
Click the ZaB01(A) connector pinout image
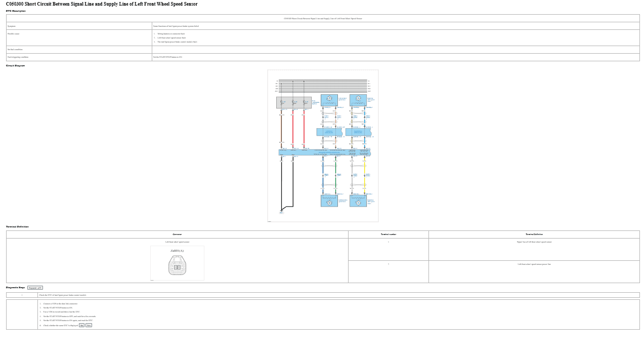point(177,263)
